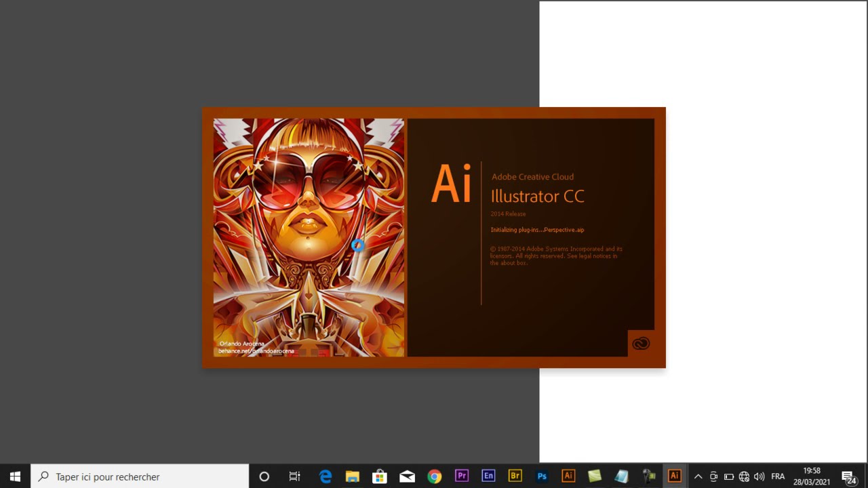The width and height of the screenshot is (868, 488).
Task: Open the dark figure app icon in taskbar
Action: [x=648, y=476]
